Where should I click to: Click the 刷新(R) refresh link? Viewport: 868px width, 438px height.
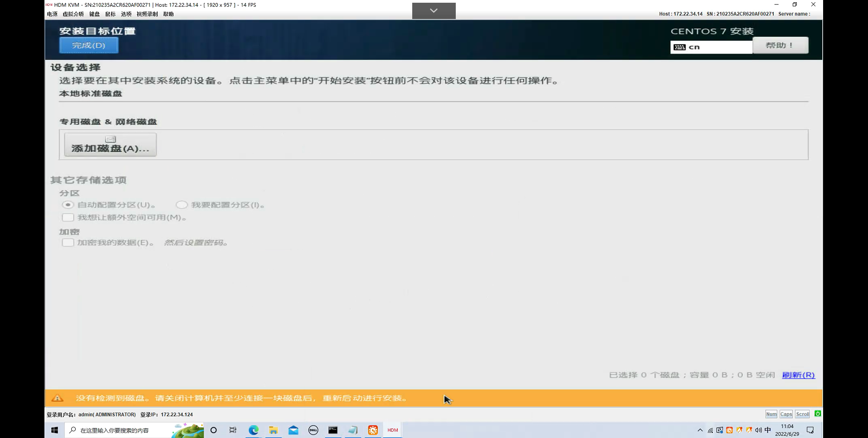[798, 375]
